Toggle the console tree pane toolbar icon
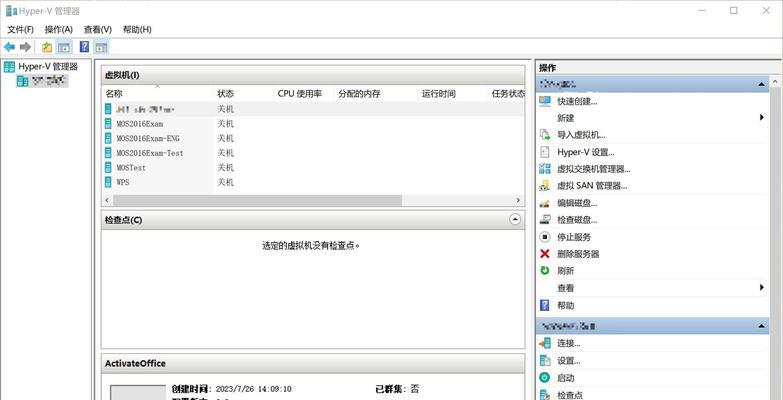This screenshot has width=783, height=400. tap(64, 47)
